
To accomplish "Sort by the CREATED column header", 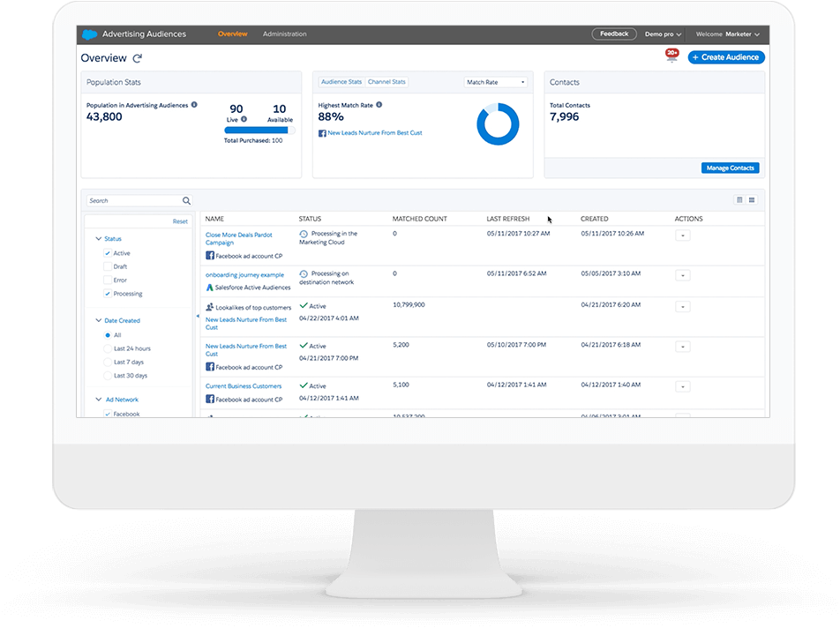I will pos(594,219).
